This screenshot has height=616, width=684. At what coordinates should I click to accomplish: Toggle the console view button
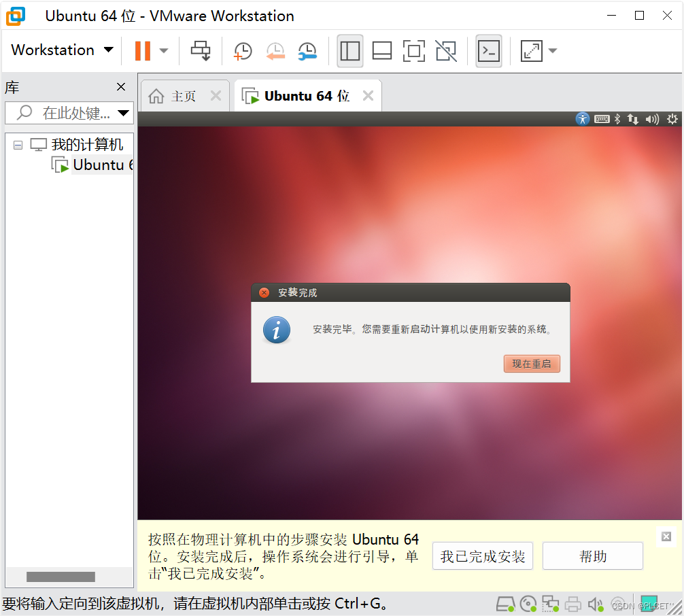pyautogui.click(x=489, y=50)
